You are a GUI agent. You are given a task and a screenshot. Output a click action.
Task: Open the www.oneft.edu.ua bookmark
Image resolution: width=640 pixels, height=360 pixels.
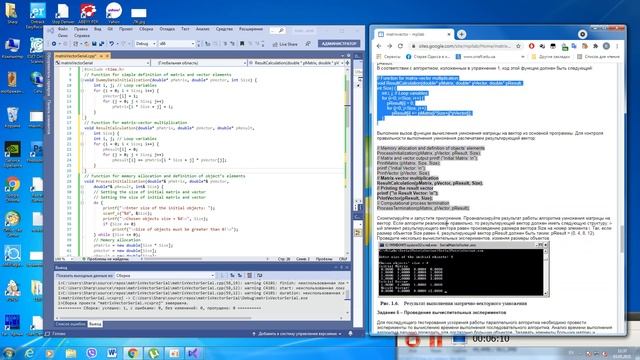(476, 57)
